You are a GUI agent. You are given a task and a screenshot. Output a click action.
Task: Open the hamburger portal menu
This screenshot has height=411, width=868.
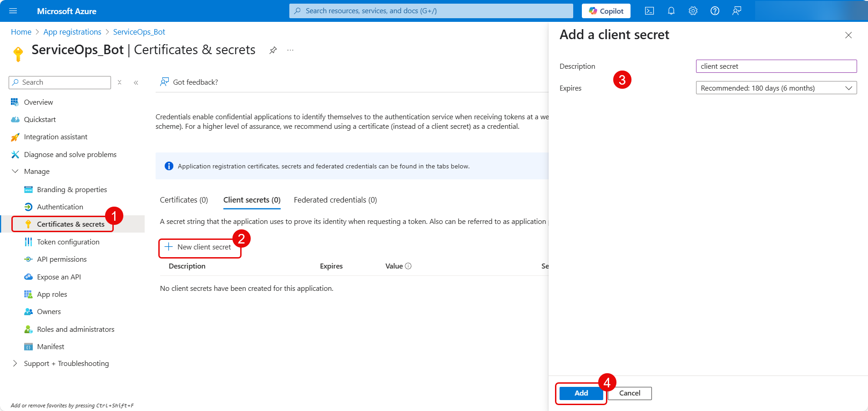[x=13, y=11]
